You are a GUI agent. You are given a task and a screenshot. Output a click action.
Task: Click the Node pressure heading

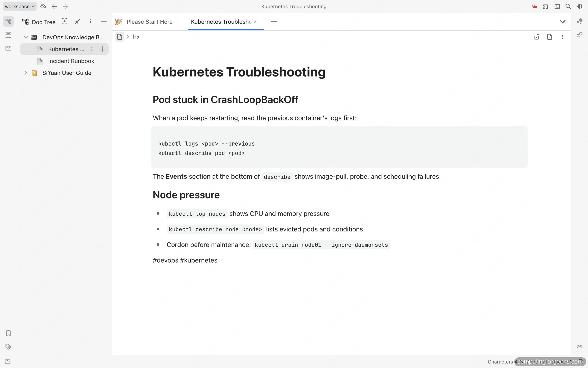pyautogui.click(x=186, y=195)
